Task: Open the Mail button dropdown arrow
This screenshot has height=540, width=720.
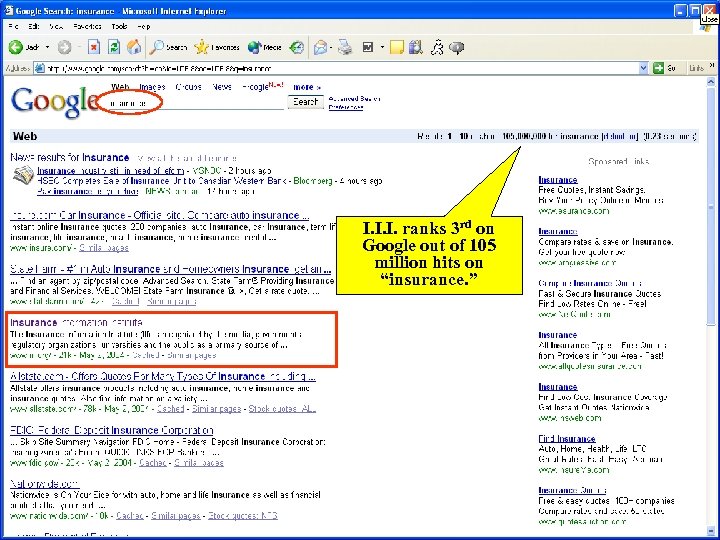Action: point(331,47)
